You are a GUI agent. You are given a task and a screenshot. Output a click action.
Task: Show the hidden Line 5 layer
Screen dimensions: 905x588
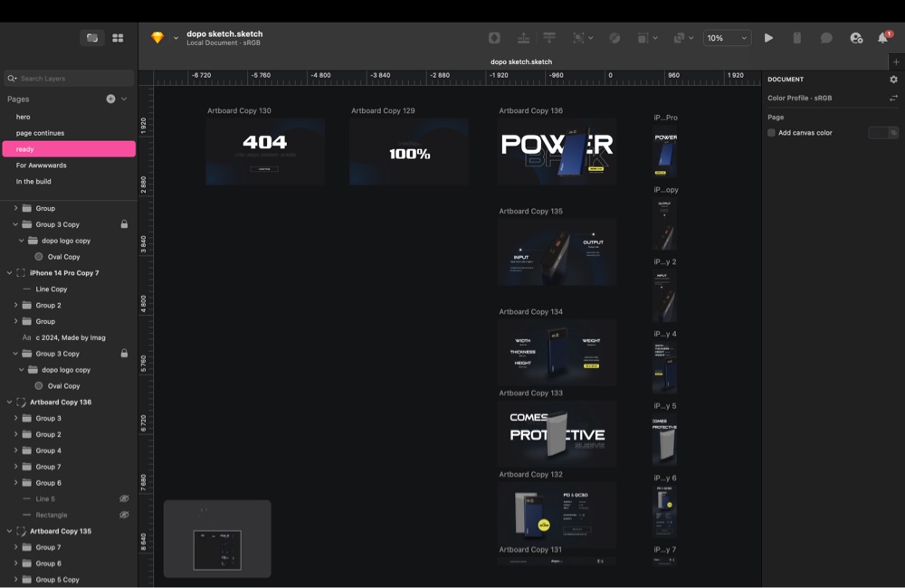pos(124,498)
